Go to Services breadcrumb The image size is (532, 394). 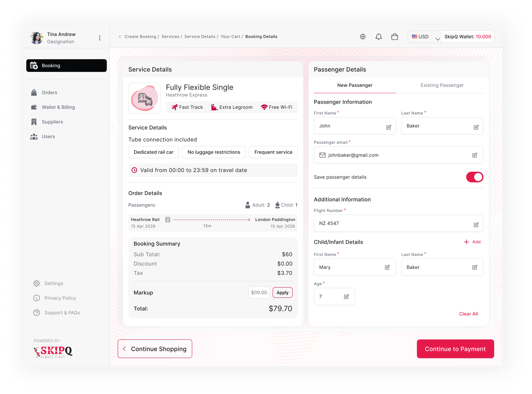[170, 36]
